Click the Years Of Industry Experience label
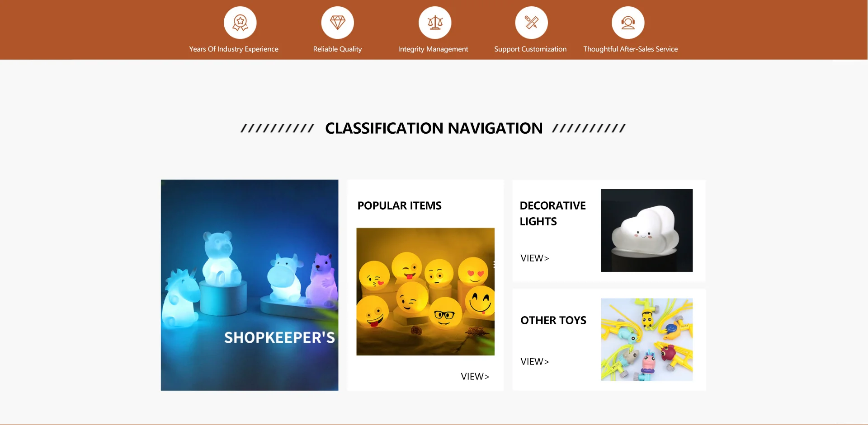The width and height of the screenshot is (868, 425). point(234,49)
